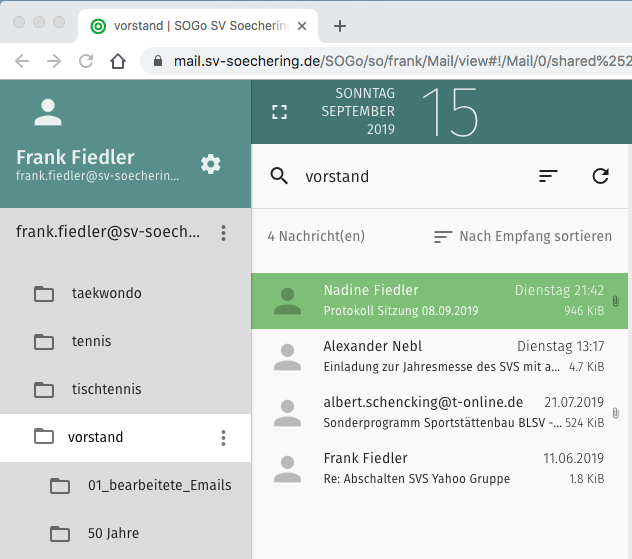Click the user profile avatar above Frank Fiedler
The image size is (632, 559).
pos(47,112)
